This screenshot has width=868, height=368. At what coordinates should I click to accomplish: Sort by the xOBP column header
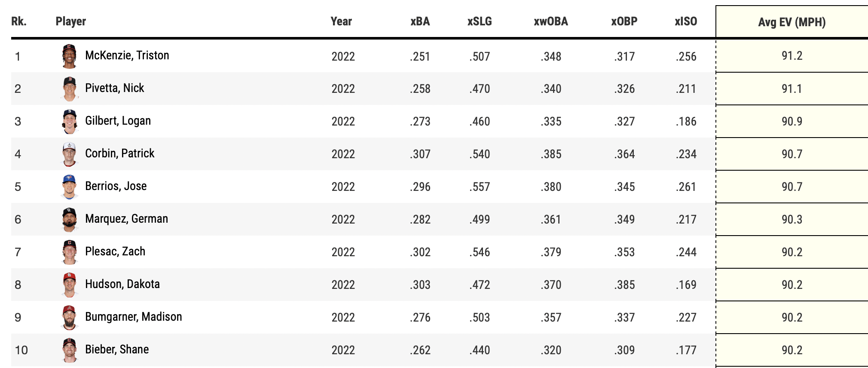coord(624,21)
